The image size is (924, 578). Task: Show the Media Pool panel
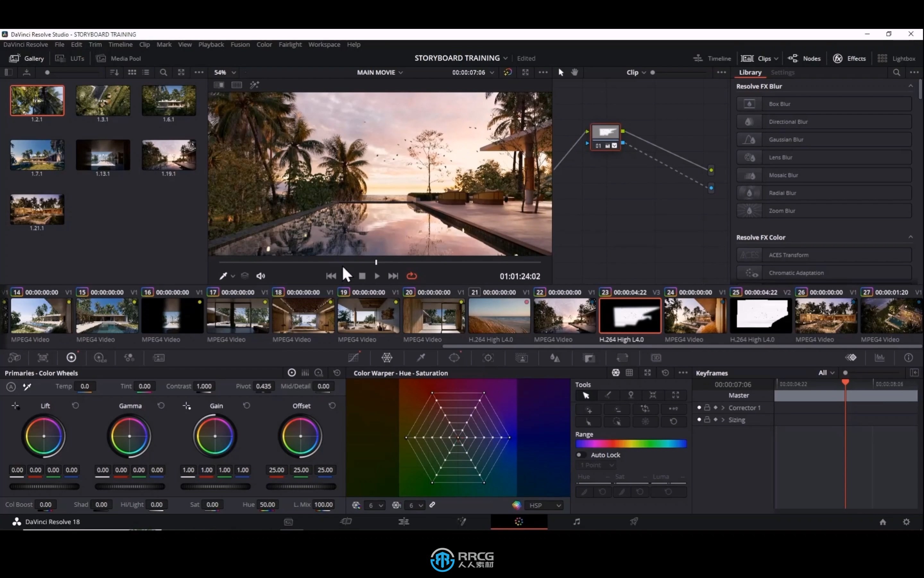coord(118,58)
